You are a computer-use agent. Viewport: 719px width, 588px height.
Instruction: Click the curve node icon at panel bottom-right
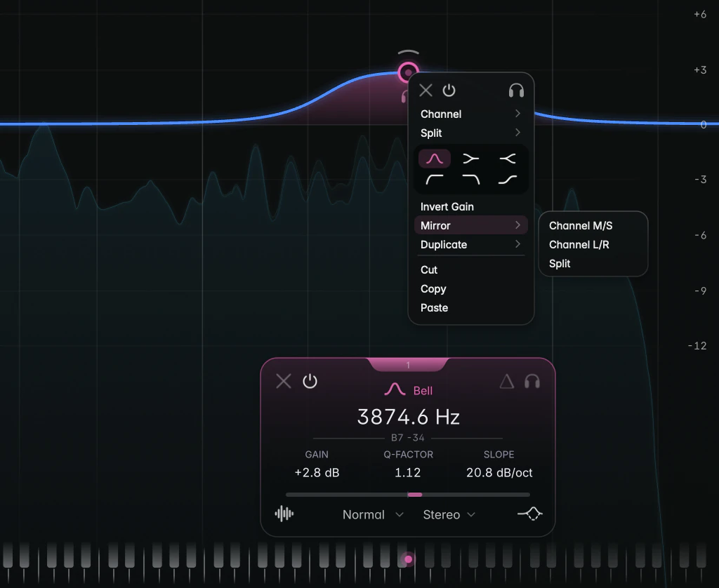pos(530,514)
